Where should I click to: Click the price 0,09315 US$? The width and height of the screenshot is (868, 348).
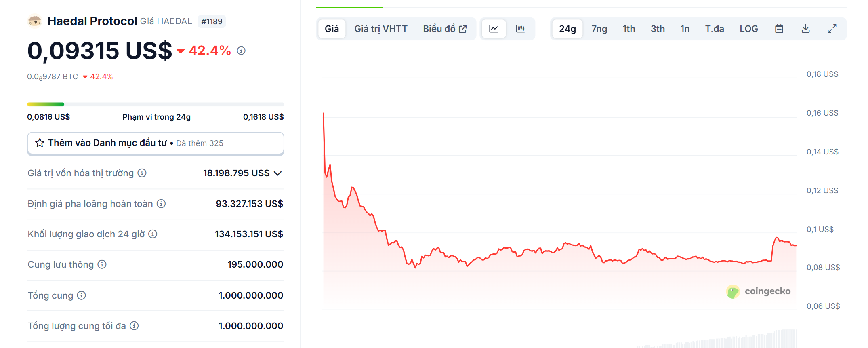[x=100, y=51]
